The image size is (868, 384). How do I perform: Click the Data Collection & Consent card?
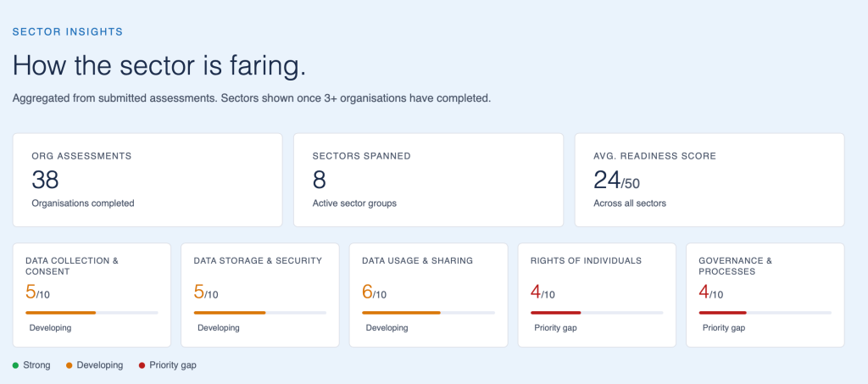92,295
